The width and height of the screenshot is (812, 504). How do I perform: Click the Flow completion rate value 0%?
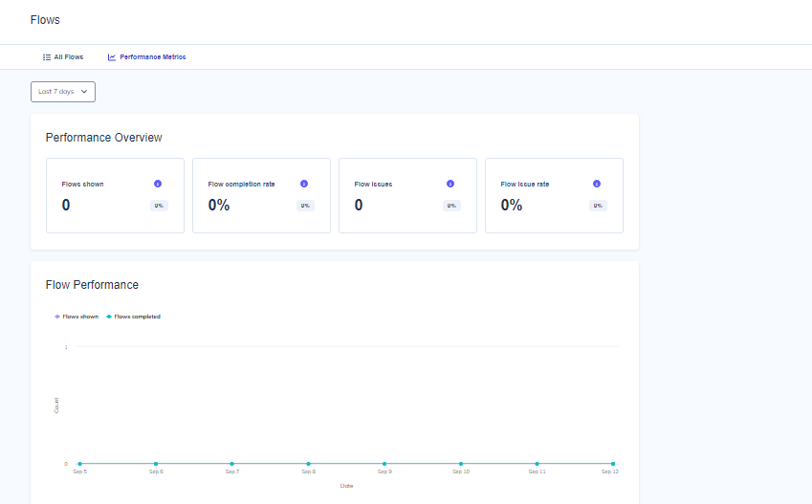pos(219,205)
